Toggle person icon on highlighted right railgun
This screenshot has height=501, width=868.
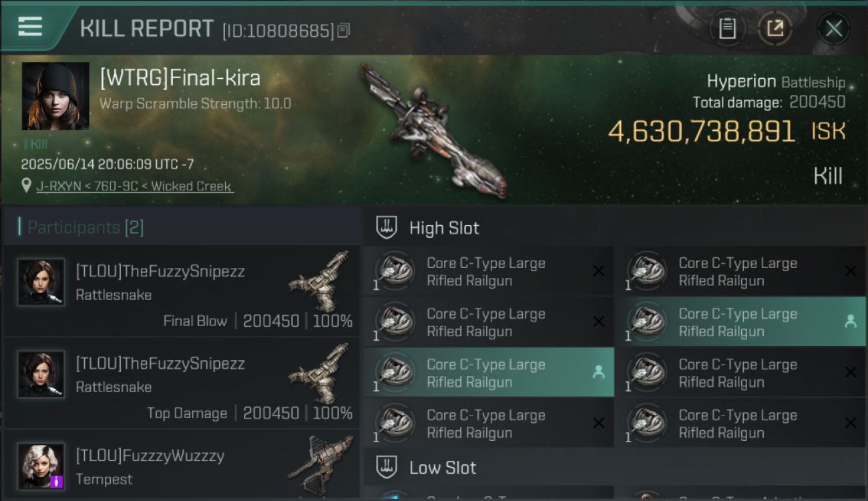click(x=851, y=321)
